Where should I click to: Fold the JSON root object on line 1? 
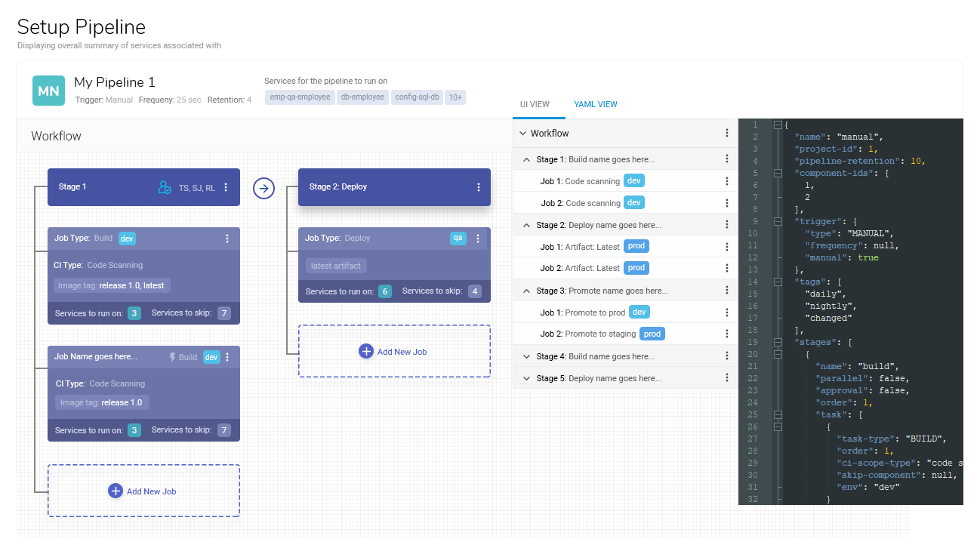(x=778, y=125)
